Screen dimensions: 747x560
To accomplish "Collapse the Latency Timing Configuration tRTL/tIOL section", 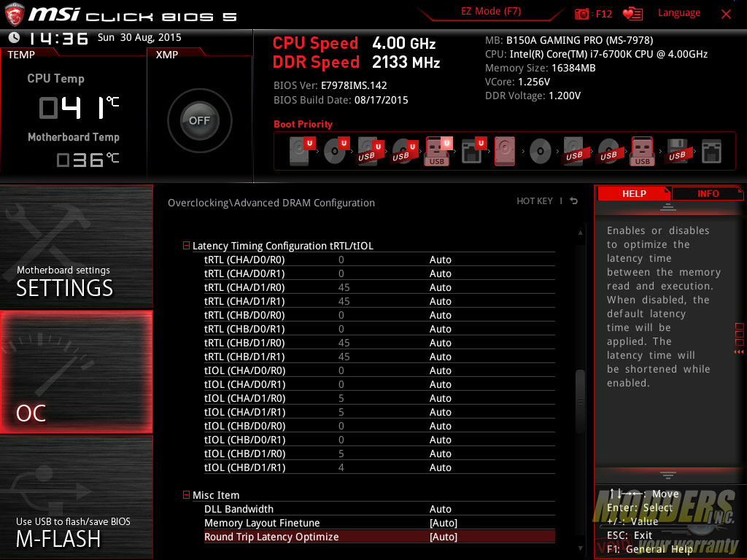I will [x=186, y=245].
